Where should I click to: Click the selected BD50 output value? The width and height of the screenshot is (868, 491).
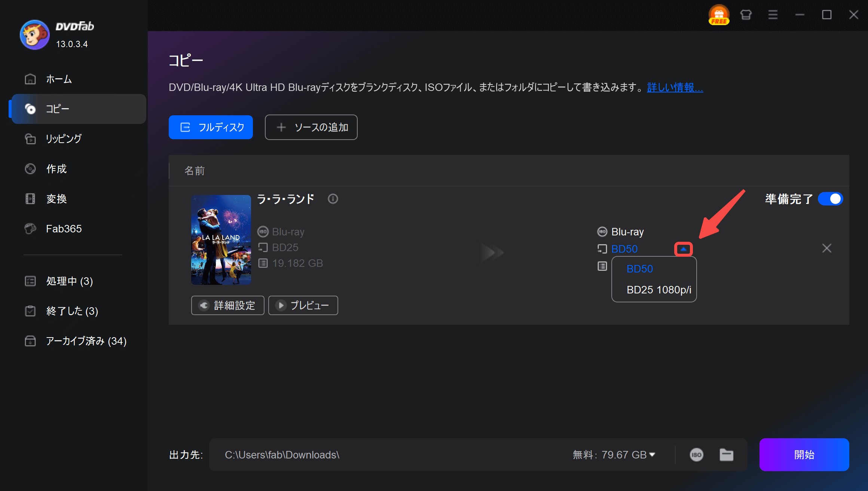[624, 249]
